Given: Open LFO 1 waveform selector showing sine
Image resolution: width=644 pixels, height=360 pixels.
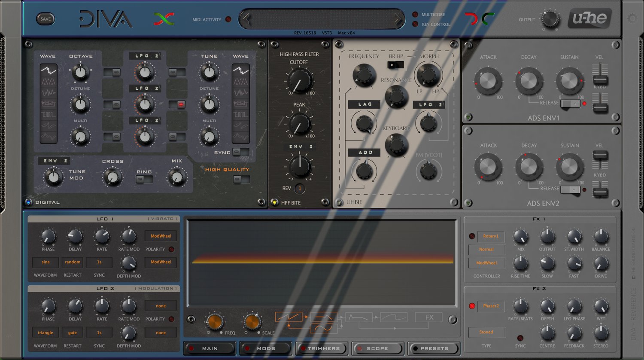Looking at the screenshot, I should (x=46, y=262).
